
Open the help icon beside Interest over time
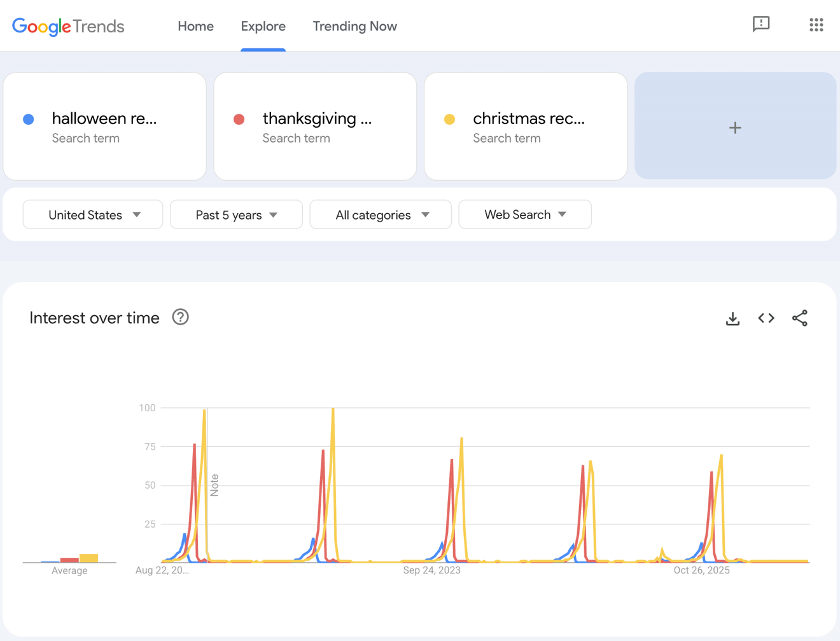pos(181,317)
